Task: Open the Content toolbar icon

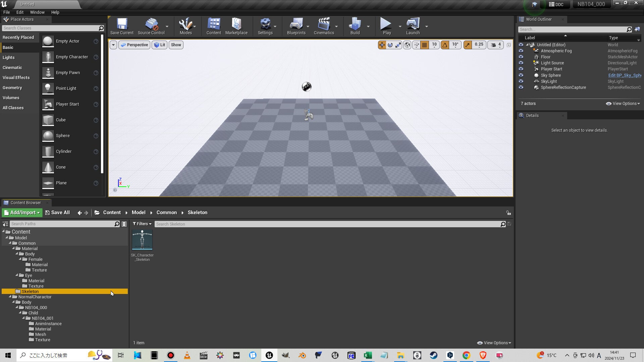Action: point(214,26)
